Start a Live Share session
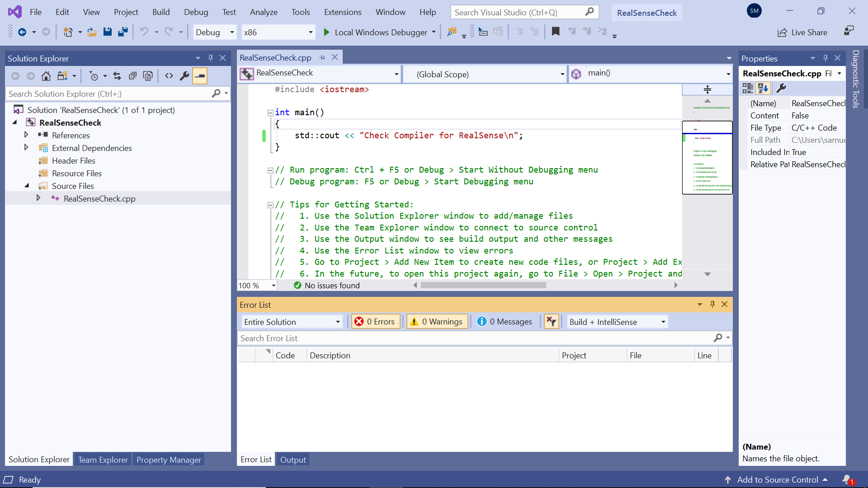Viewport: 868px width, 488px height. (x=802, y=32)
